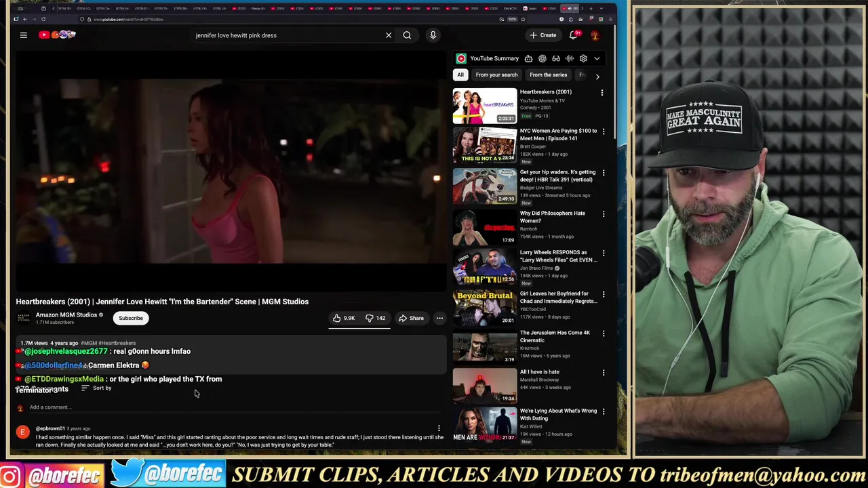Click the magnifier search button
868x488 pixels.
407,35
